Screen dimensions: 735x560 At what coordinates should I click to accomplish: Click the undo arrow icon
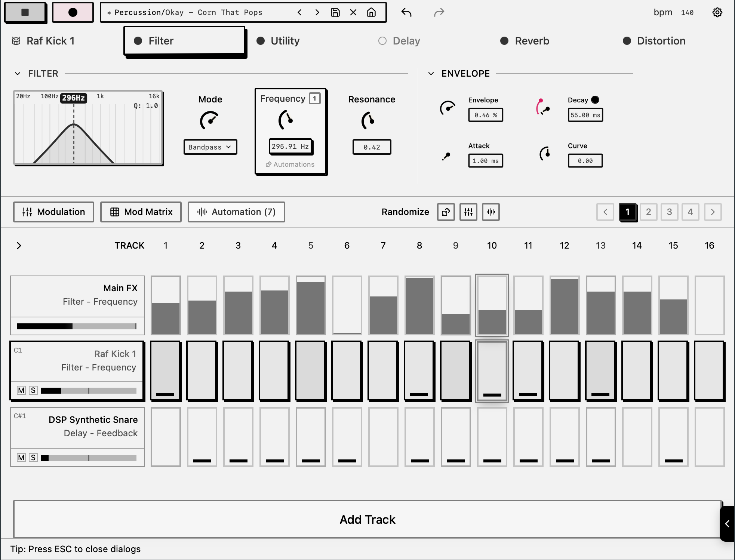[x=406, y=12]
